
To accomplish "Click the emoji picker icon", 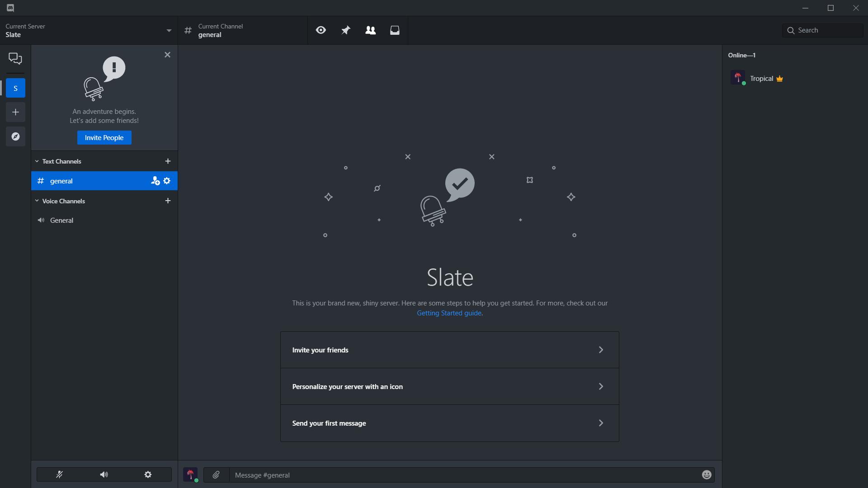I will point(707,475).
